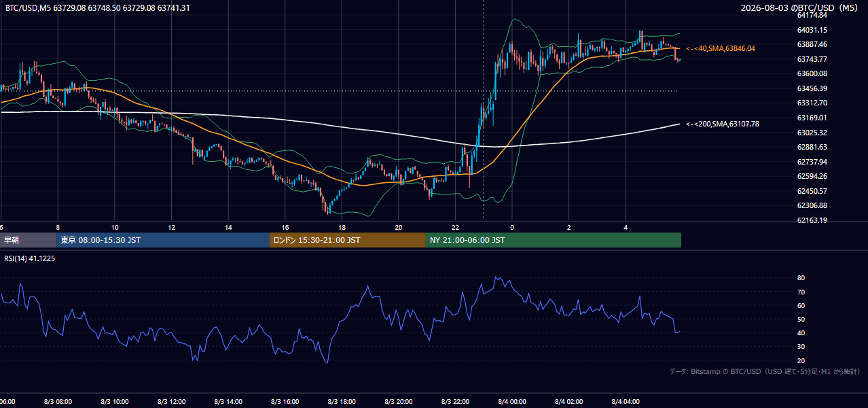
Task: Click the date label 8/4 04:00
Action: tap(626, 402)
